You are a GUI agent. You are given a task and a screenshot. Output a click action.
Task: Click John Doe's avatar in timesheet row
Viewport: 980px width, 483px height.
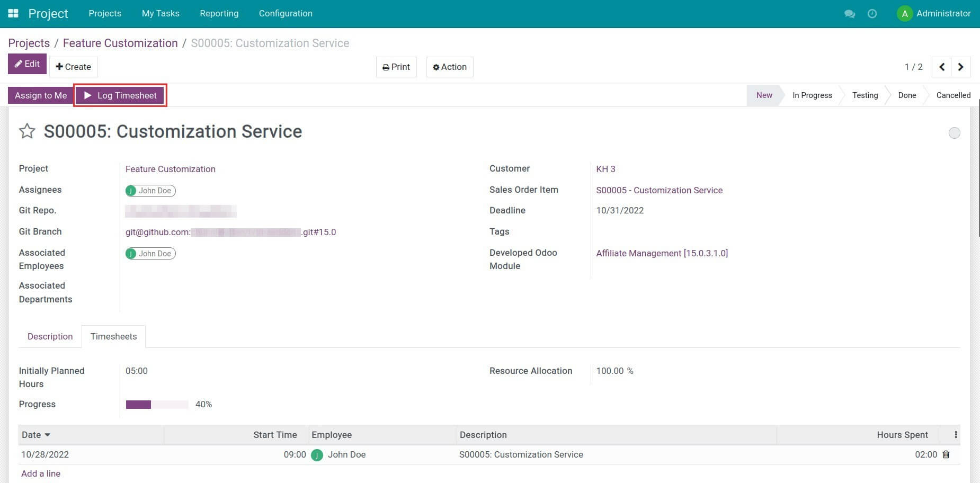click(x=317, y=454)
